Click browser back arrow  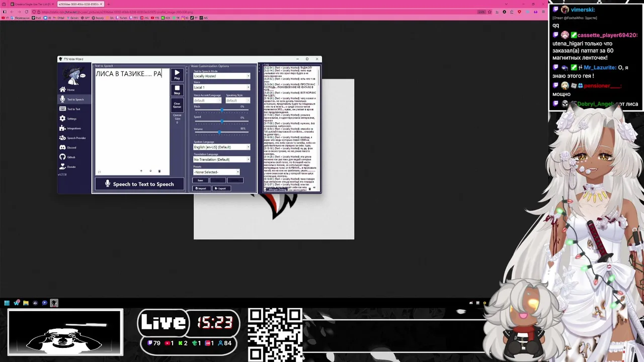tap(12, 12)
